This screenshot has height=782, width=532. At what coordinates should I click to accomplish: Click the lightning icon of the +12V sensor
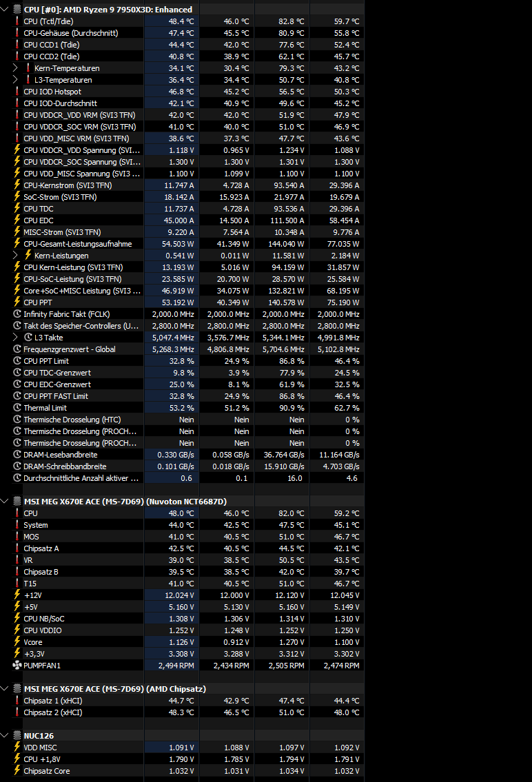[17, 595]
